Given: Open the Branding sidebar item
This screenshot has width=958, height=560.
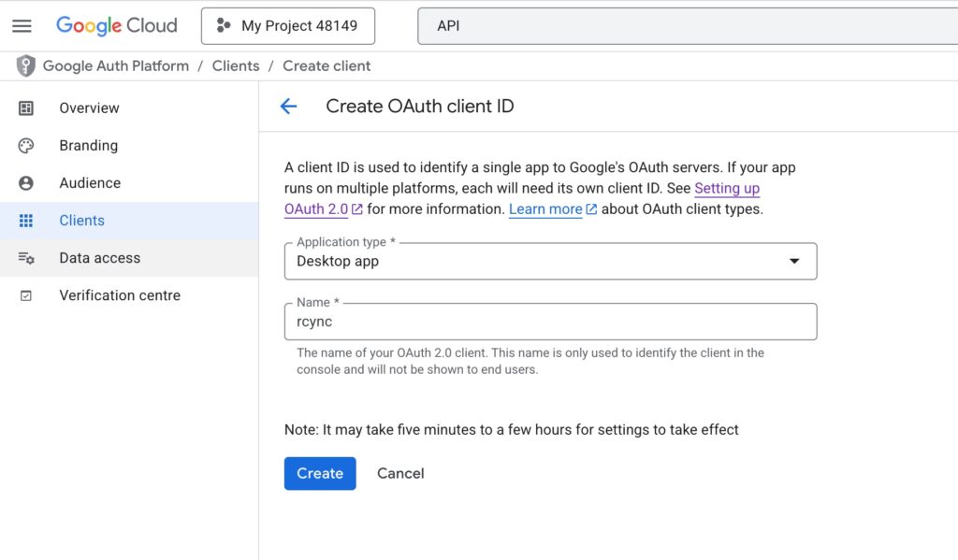Looking at the screenshot, I should point(129,145).
